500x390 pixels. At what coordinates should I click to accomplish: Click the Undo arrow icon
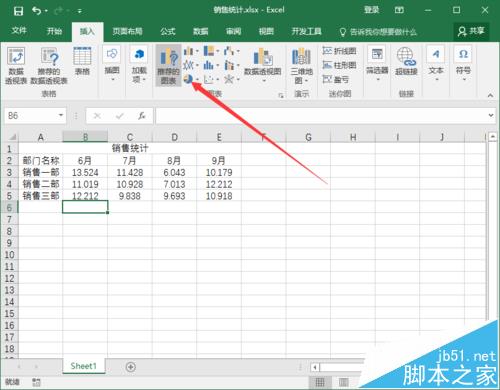[x=36, y=11]
